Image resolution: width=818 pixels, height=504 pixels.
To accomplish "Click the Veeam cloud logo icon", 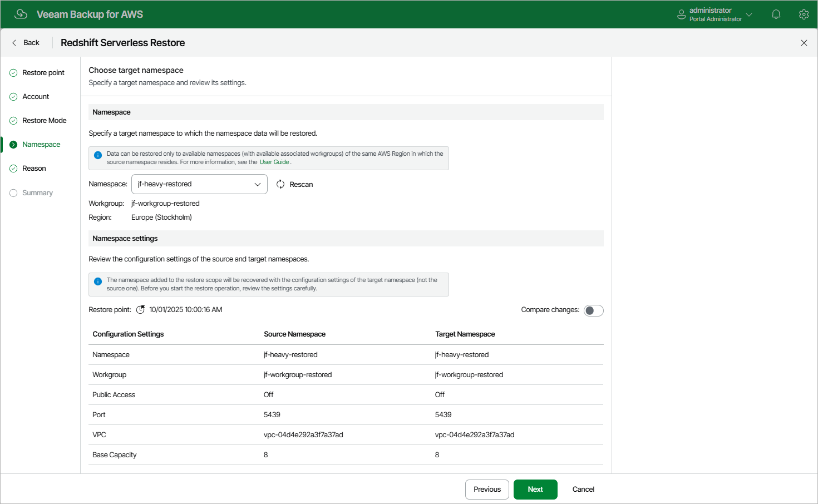I will (21, 14).
